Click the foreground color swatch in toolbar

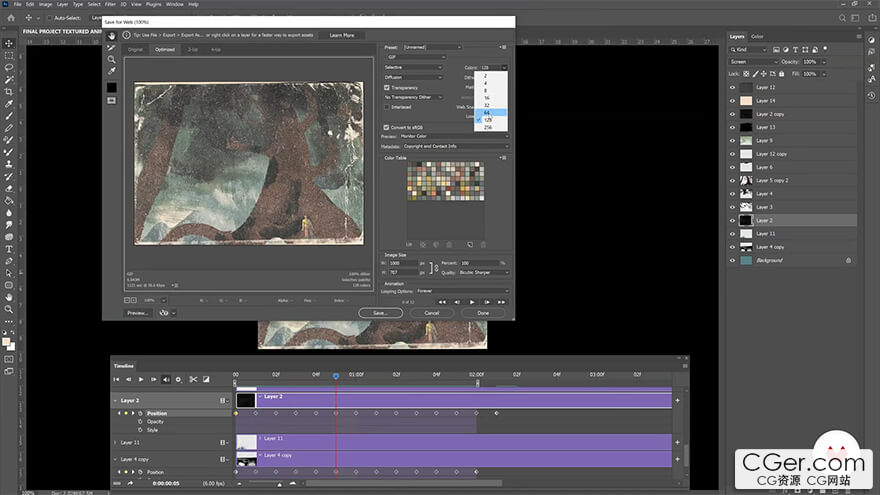pos(6,342)
